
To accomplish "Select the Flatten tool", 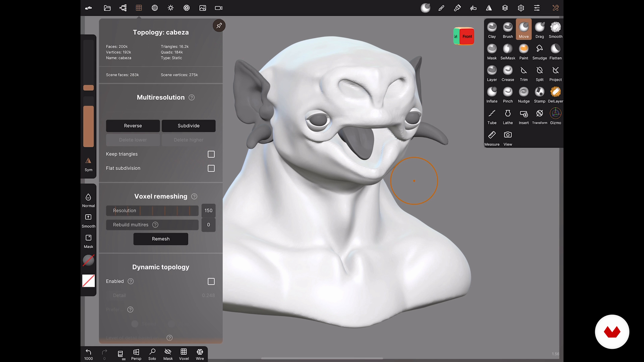I will point(555,51).
